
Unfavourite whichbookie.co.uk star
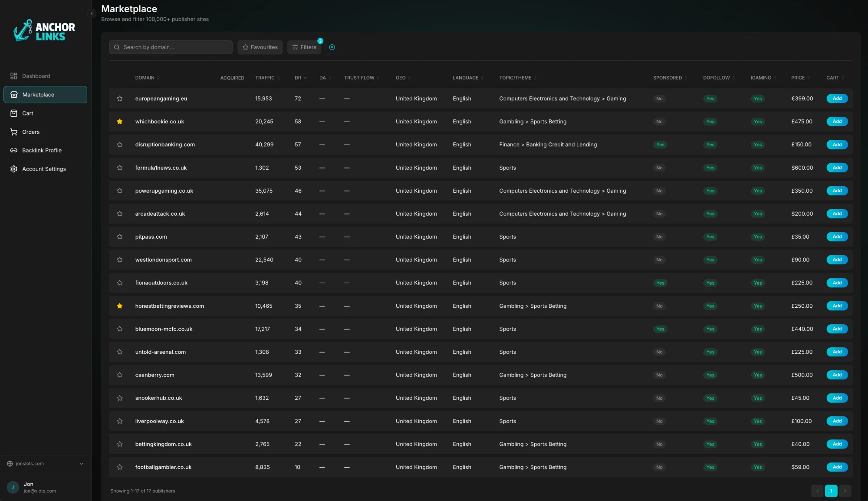click(x=120, y=122)
